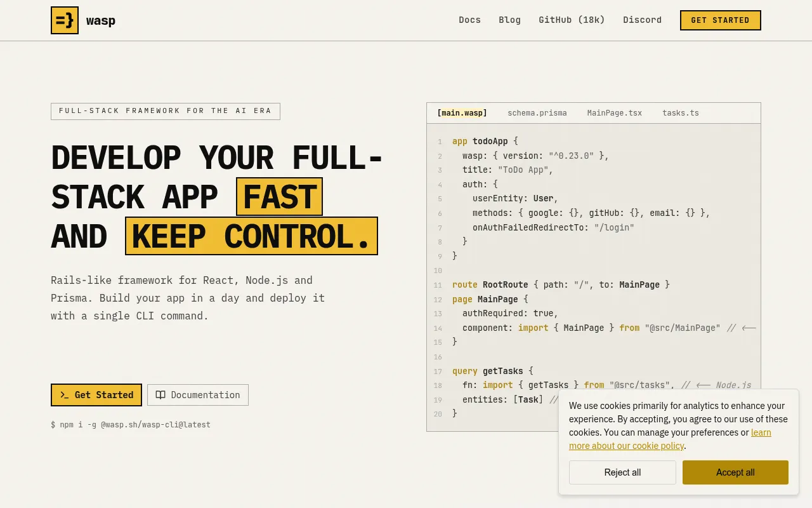Select the main.wasp code tab
Image resolution: width=812 pixels, height=508 pixels.
coord(462,113)
